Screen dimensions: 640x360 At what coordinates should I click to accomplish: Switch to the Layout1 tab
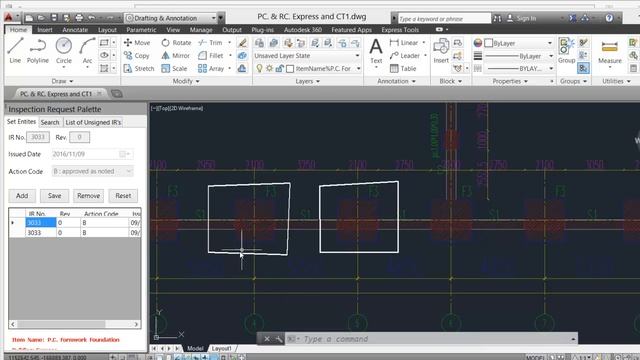pyautogui.click(x=222, y=348)
